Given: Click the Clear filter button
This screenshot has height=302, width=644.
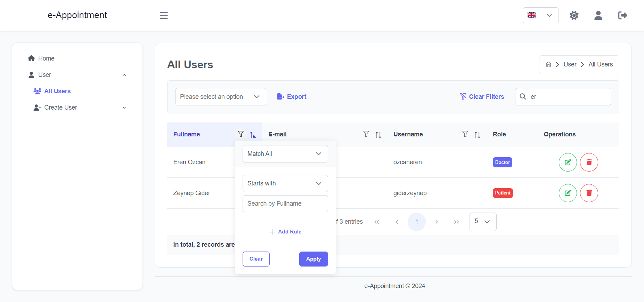Looking at the screenshot, I should (x=256, y=259).
